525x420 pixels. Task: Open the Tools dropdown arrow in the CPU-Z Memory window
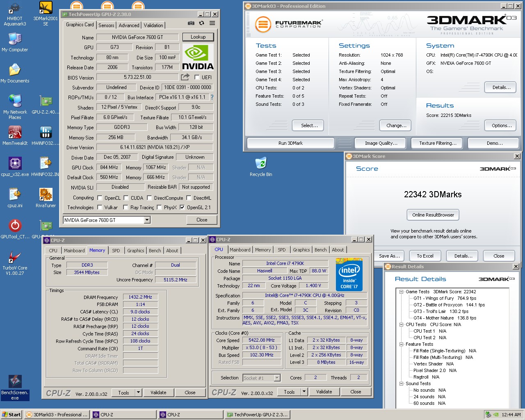[138, 393]
